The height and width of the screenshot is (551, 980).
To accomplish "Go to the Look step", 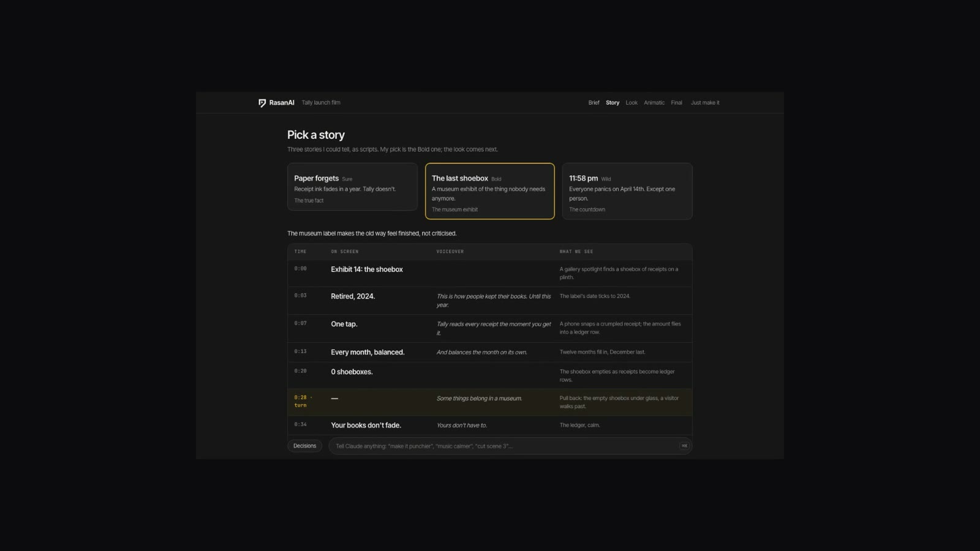I will [631, 103].
